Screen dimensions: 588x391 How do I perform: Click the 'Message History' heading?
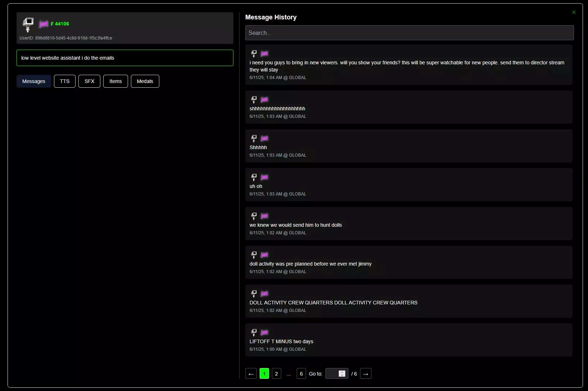pyautogui.click(x=271, y=17)
